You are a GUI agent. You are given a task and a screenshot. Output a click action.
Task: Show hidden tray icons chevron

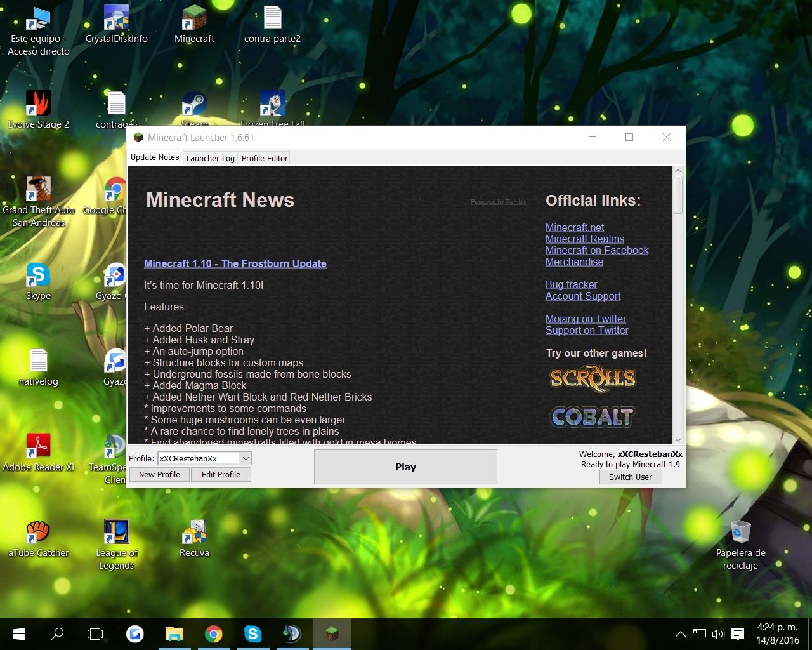point(681,634)
